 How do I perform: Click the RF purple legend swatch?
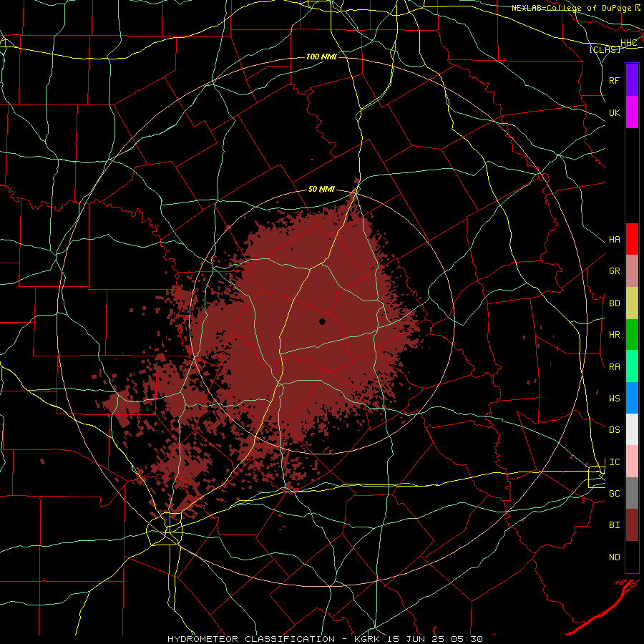(x=632, y=80)
